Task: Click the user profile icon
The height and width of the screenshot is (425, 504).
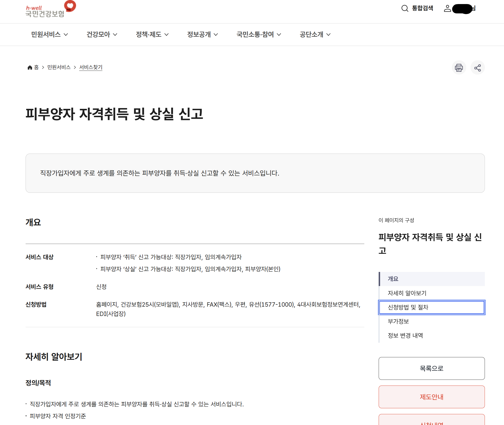Action: [x=447, y=8]
